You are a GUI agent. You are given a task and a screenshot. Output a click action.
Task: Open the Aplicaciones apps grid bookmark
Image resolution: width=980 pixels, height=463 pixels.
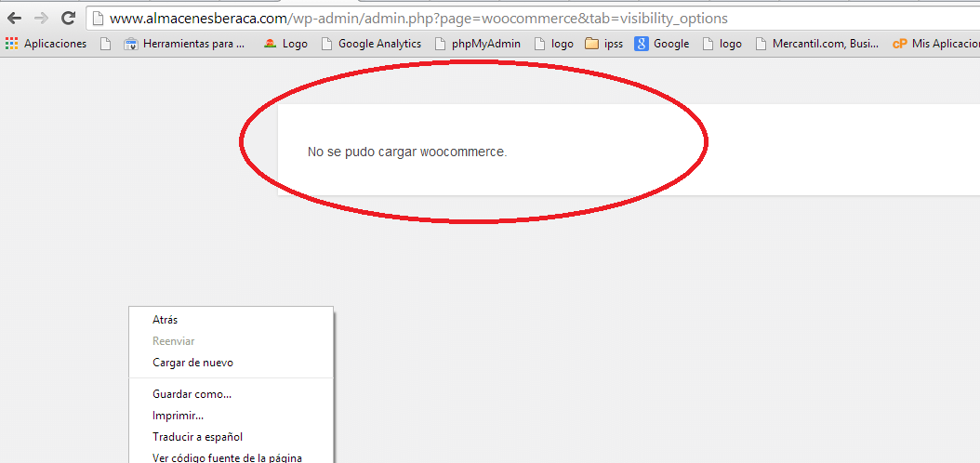(46, 44)
